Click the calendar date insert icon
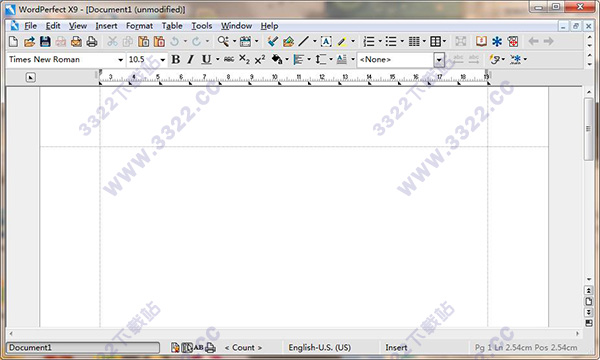This screenshot has width=600, height=360. point(245,41)
